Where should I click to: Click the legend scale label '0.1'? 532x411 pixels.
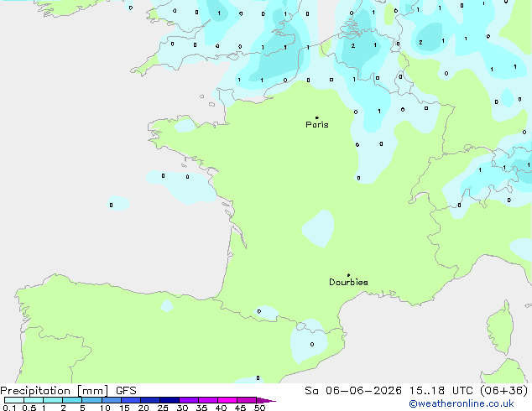9,408
